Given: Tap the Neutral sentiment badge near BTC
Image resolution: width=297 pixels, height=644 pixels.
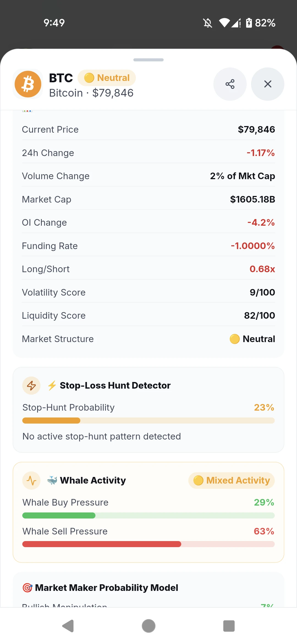Looking at the screenshot, I should click(107, 78).
